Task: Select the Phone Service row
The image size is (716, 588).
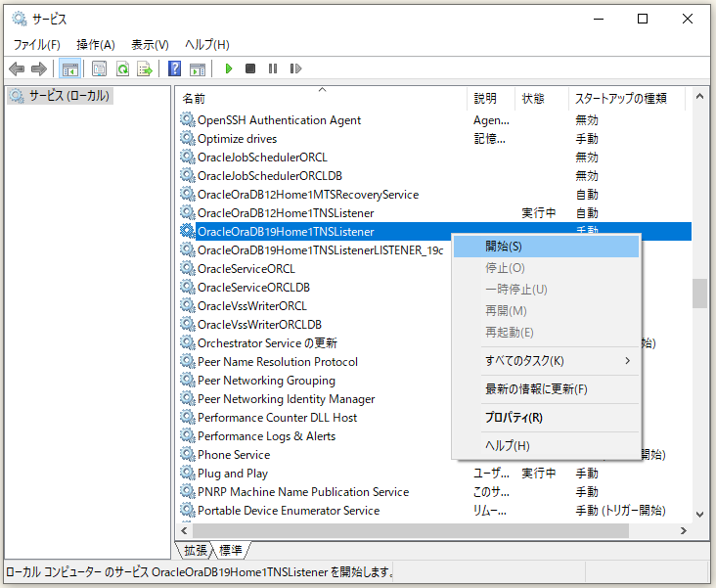Action: click(234, 455)
